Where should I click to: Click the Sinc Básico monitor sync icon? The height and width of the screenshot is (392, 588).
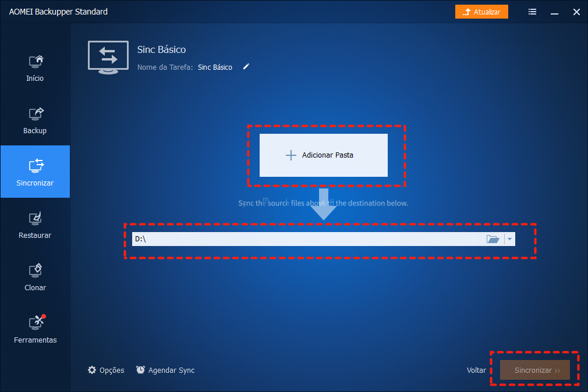coord(108,58)
